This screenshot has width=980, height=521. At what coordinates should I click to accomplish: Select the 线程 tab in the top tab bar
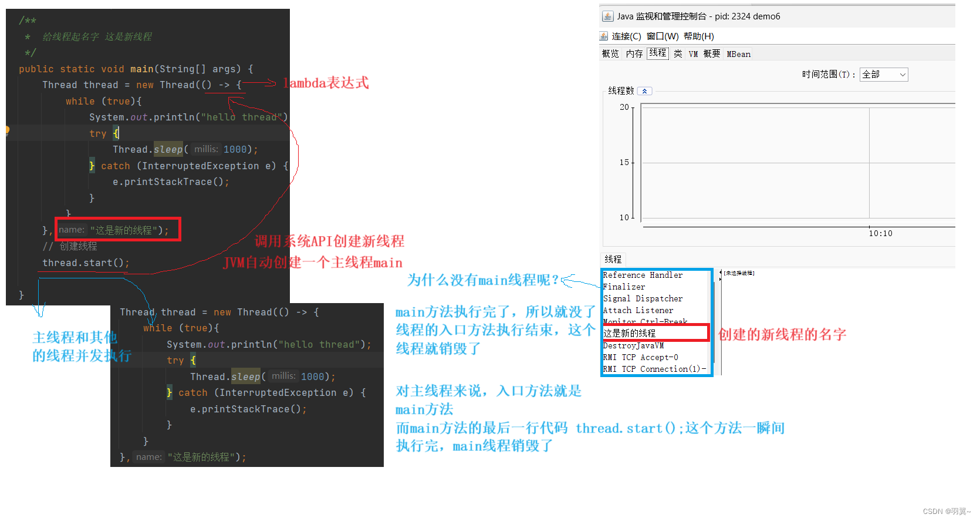pyautogui.click(x=658, y=53)
